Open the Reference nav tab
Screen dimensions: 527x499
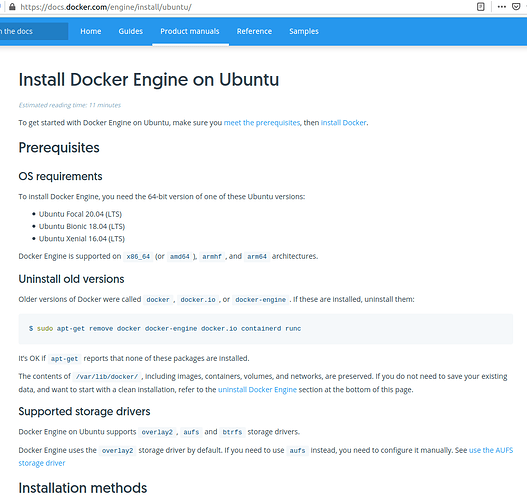254,31
